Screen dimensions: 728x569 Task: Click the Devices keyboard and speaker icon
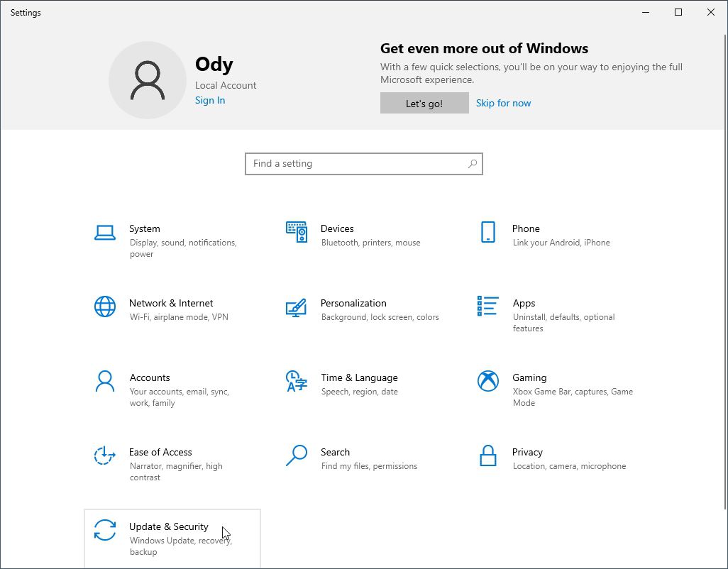point(296,232)
